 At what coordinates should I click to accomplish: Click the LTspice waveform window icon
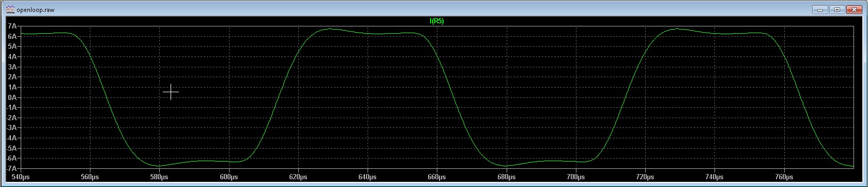[10, 9]
